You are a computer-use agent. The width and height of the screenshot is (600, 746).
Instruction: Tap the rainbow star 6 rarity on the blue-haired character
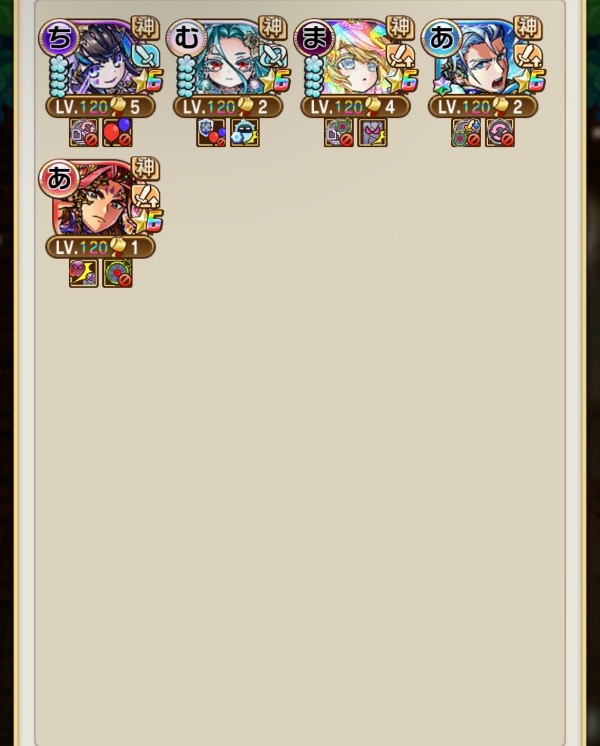531,81
